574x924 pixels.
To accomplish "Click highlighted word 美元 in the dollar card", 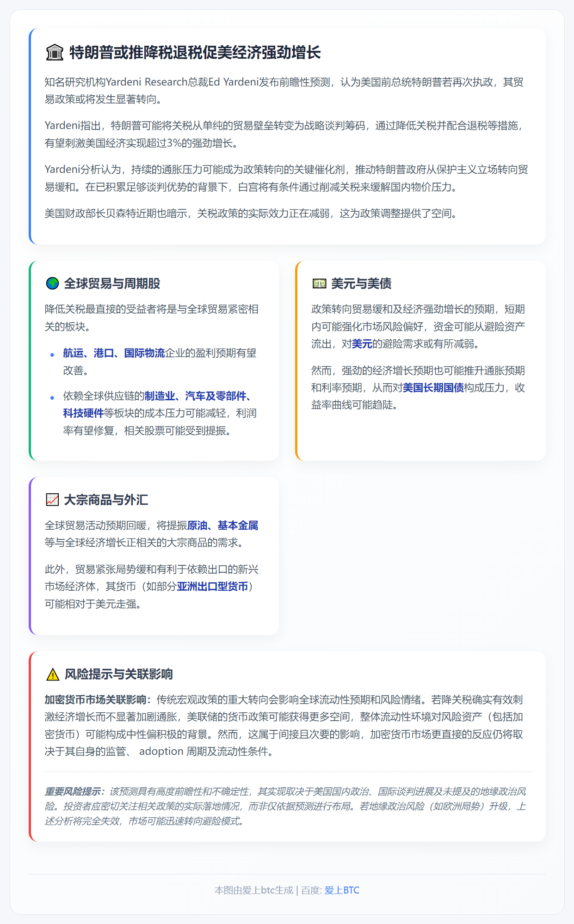I will pos(362,344).
